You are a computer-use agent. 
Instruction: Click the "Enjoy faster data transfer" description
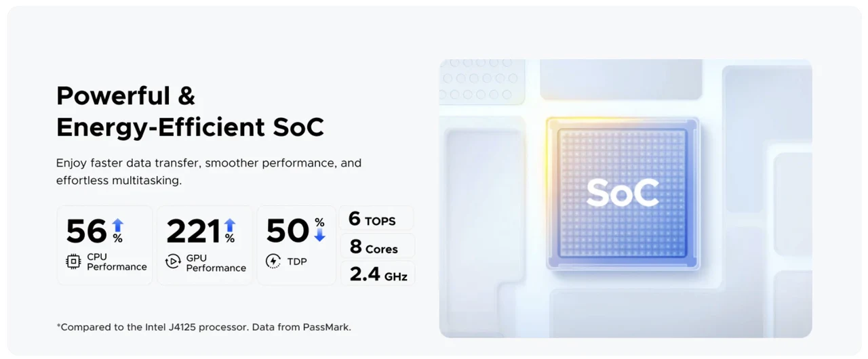point(208,172)
